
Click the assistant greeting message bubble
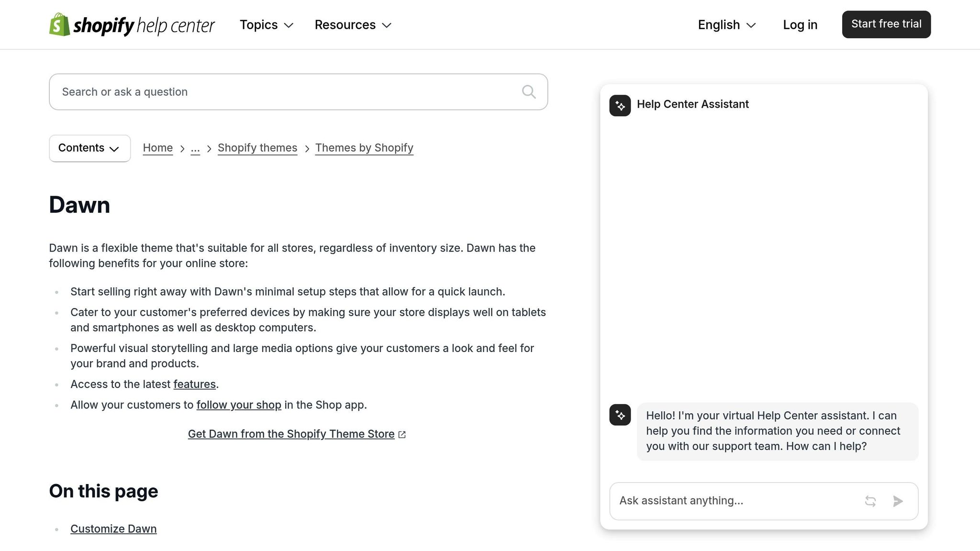778,431
